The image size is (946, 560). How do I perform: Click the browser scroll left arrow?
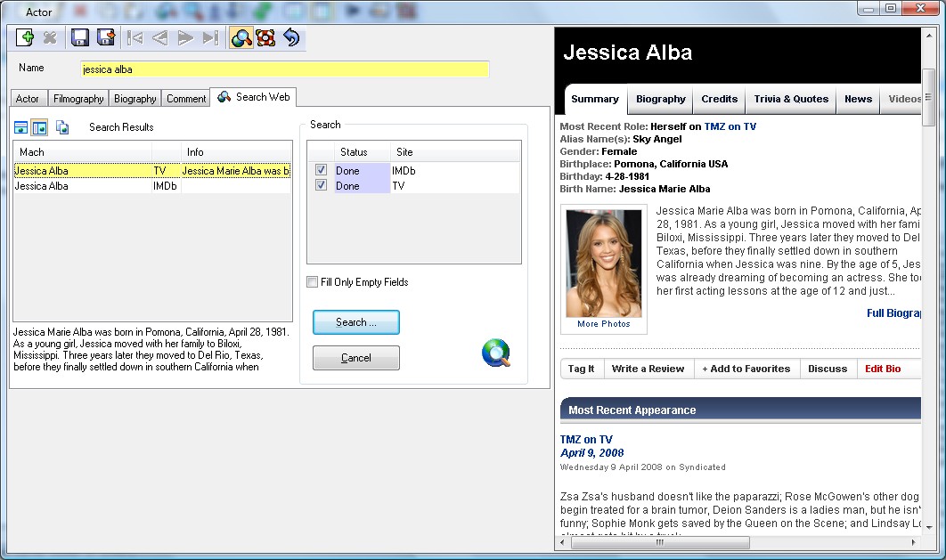(562, 542)
